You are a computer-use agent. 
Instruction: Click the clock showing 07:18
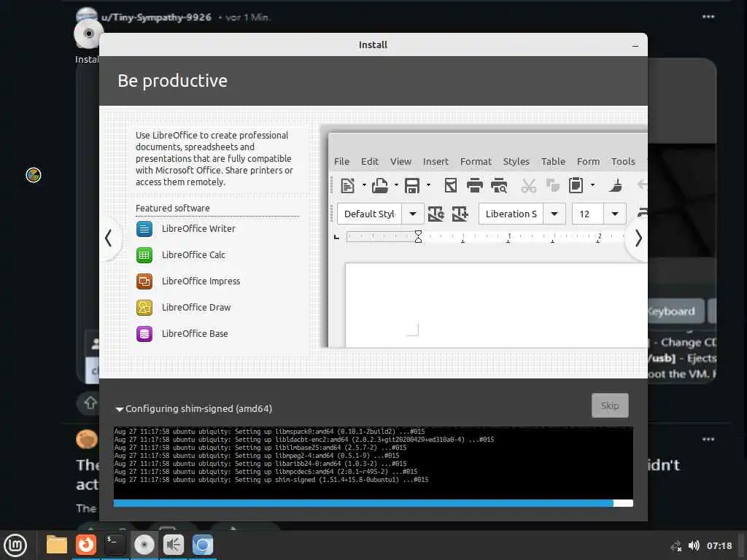tap(719, 545)
